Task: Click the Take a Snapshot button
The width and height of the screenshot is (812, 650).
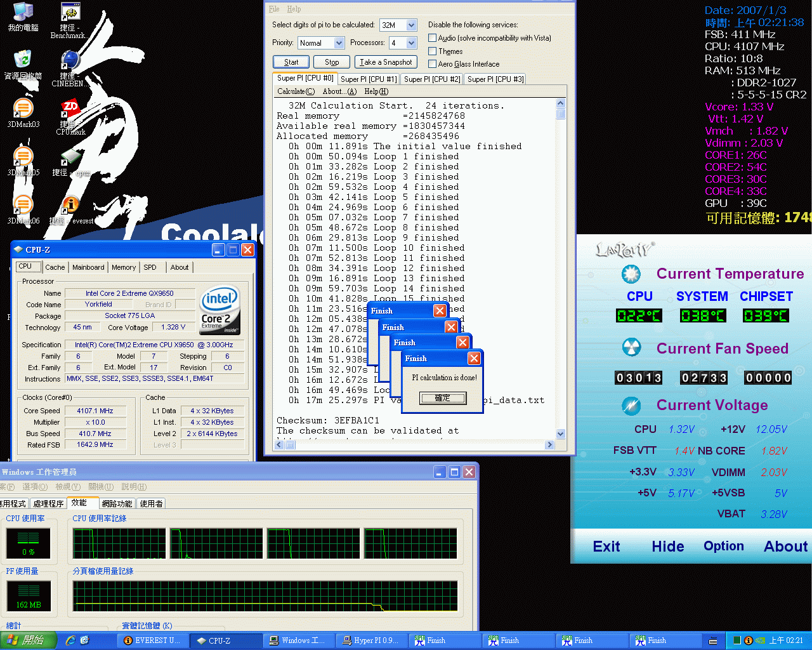Action: click(x=386, y=62)
